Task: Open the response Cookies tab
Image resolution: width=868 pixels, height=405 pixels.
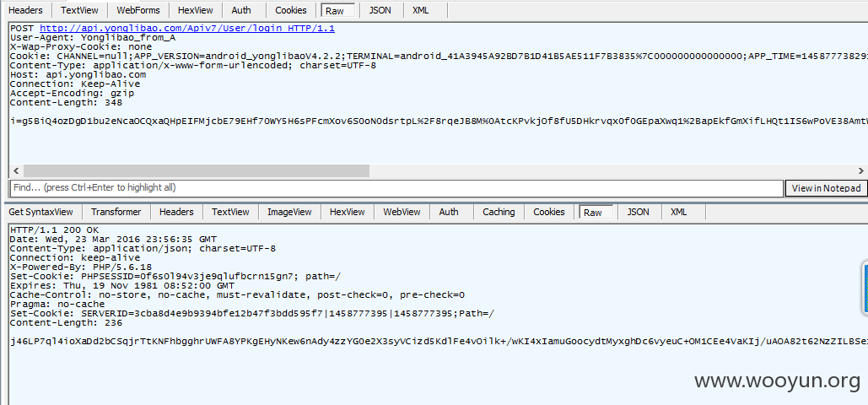Action: [549, 212]
